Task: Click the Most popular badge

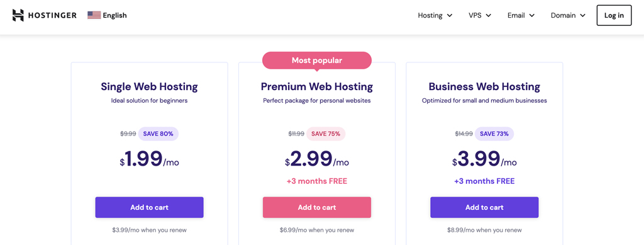Action: pyautogui.click(x=317, y=60)
